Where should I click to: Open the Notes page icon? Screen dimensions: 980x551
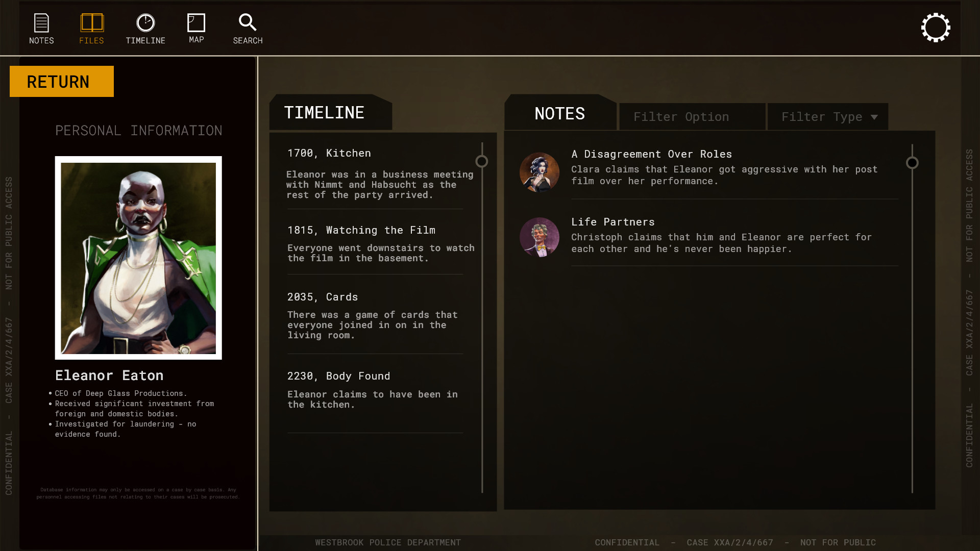click(x=41, y=23)
